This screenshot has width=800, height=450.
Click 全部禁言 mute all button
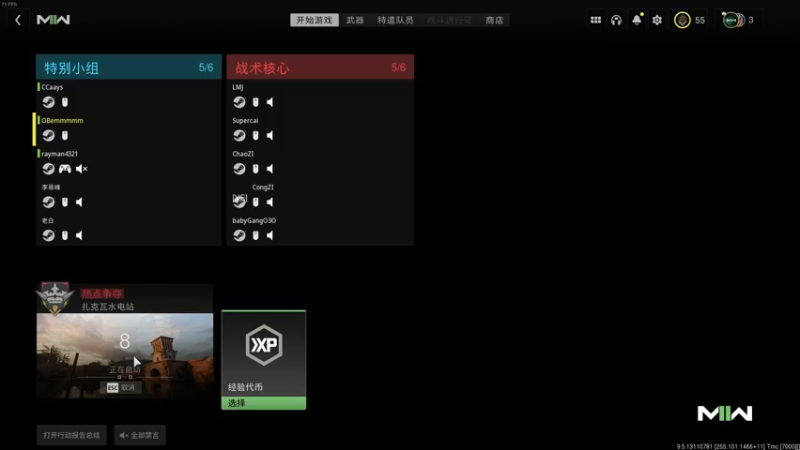[x=140, y=435]
